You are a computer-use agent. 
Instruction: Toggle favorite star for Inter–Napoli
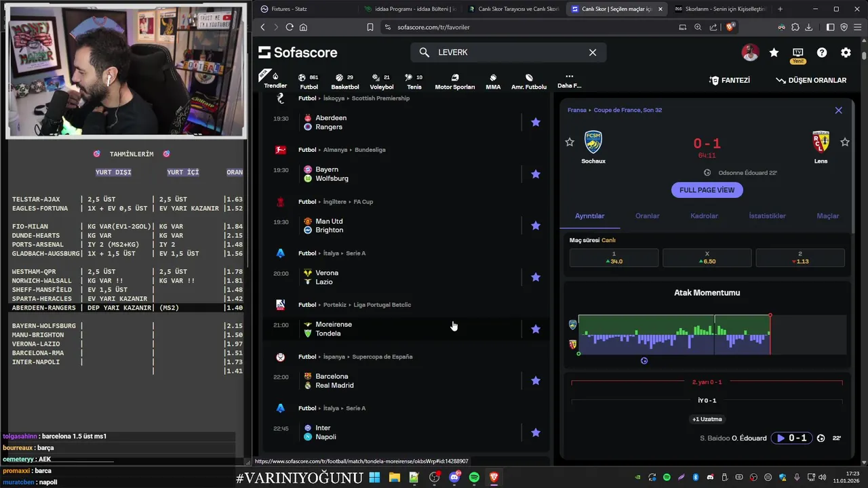(x=536, y=432)
